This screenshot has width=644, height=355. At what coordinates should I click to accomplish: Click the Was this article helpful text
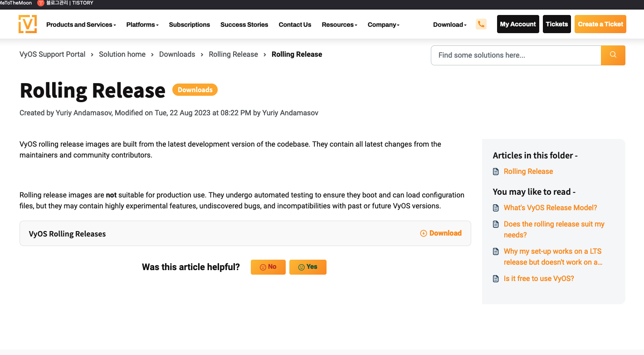[x=191, y=267]
